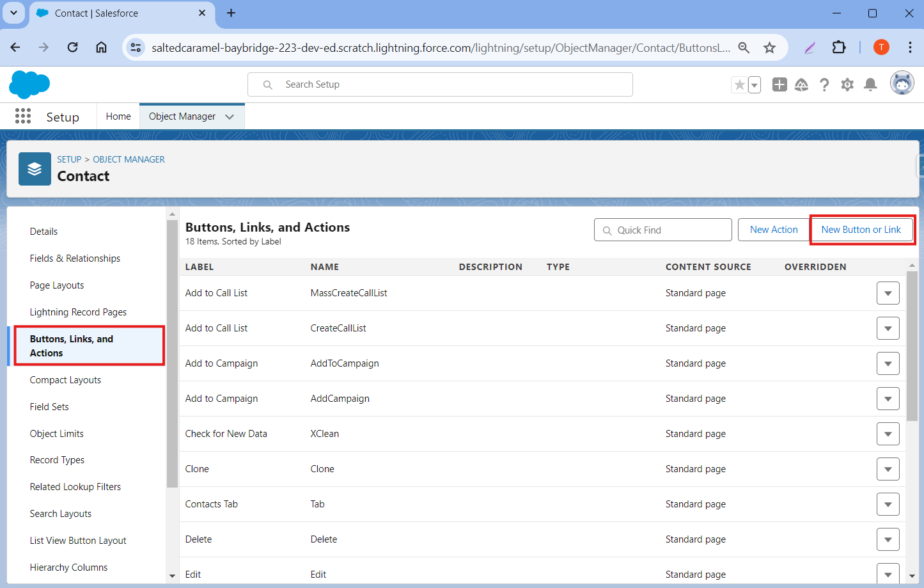Close the Contact | Salesforce tab
Image resolution: width=924 pixels, height=588 pixels.
[202, 13]
